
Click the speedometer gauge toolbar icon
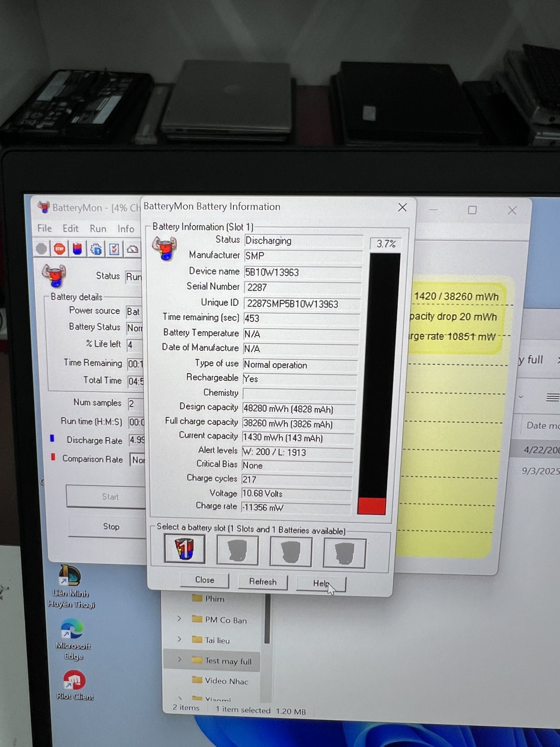click(x=132, y=249)
